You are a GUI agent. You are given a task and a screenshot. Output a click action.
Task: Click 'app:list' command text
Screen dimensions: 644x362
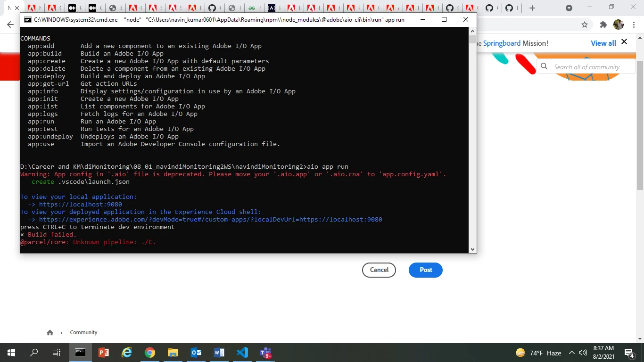pos(43,107)
